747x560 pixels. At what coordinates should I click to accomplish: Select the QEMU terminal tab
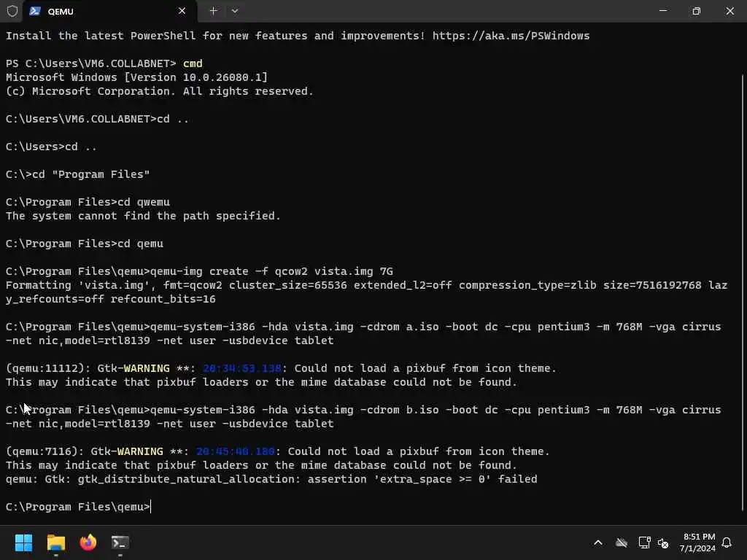click(x=110, y=12)
